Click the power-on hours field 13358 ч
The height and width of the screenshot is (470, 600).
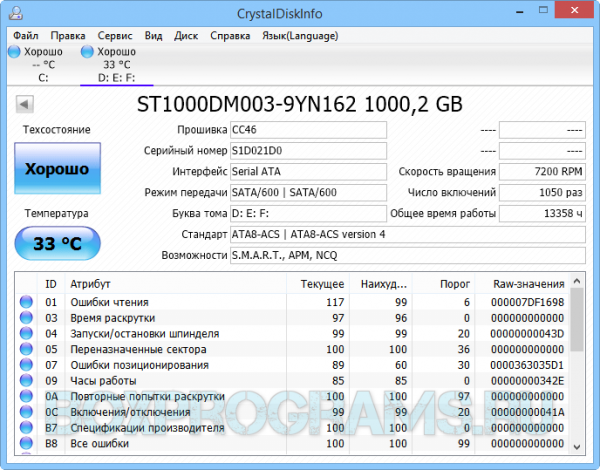(542, 213)
